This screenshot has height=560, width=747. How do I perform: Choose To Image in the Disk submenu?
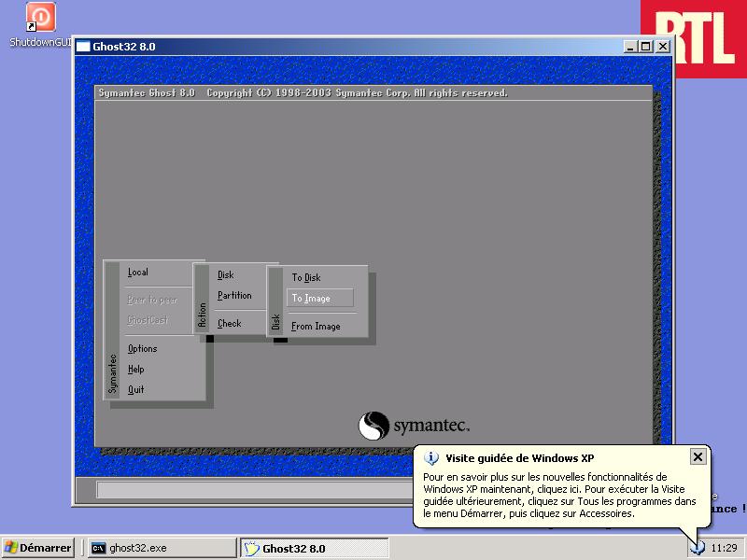click(x=320, y=298)
